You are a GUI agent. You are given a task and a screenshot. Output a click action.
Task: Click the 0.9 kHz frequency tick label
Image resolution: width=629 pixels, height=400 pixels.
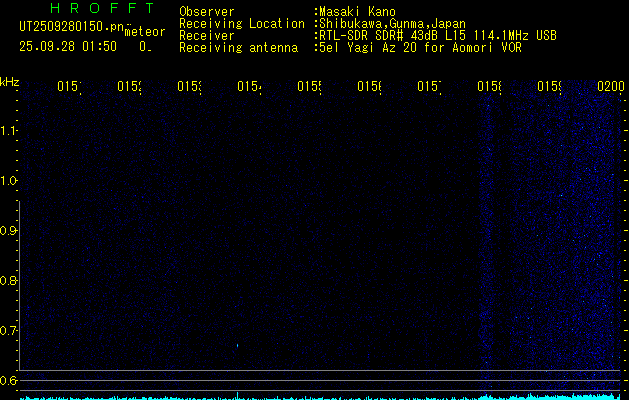[x=8, y=231]
